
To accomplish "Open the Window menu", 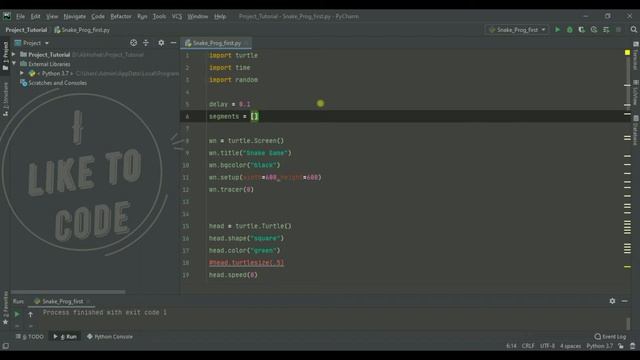I will pyautogui.click(x=198, y=16).
